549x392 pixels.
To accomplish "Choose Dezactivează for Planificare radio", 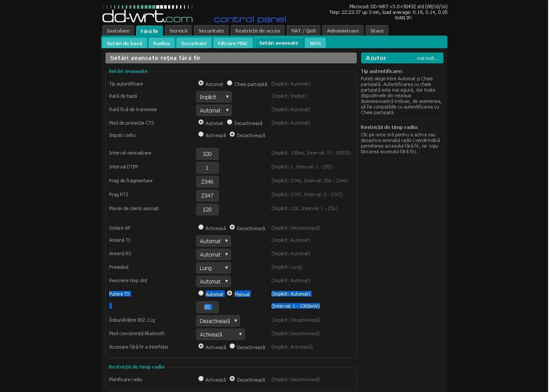I will click(x=232, y=379).
